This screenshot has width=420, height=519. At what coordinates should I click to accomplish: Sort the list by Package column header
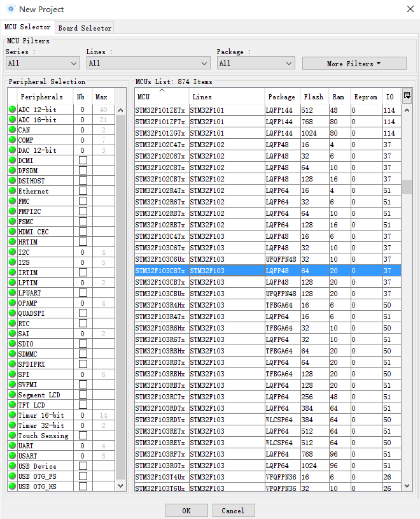(282, 97)
